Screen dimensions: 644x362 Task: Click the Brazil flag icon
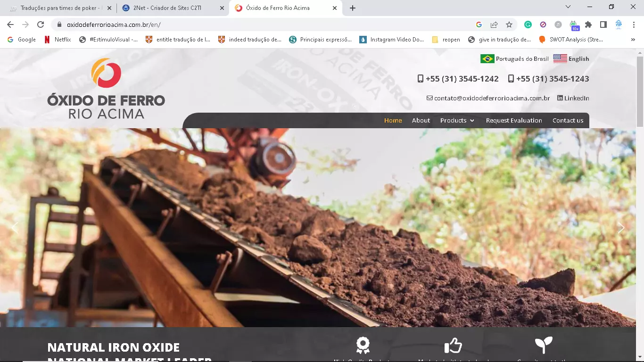click(x=487, y=58)
